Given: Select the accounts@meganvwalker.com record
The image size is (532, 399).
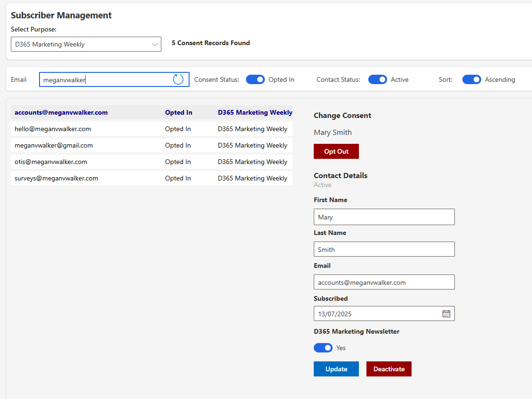Looking at the screenshot, I should pos(61,112).
